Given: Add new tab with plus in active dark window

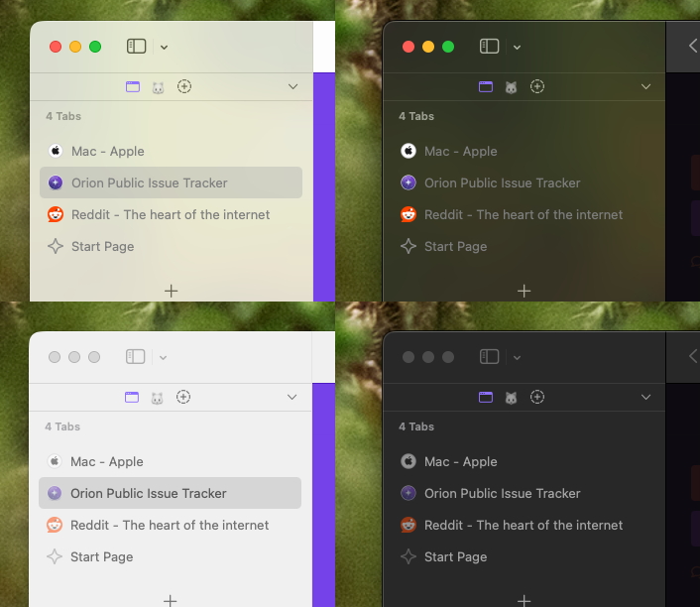Looking at the screenshot, I should tap(524, 291).
